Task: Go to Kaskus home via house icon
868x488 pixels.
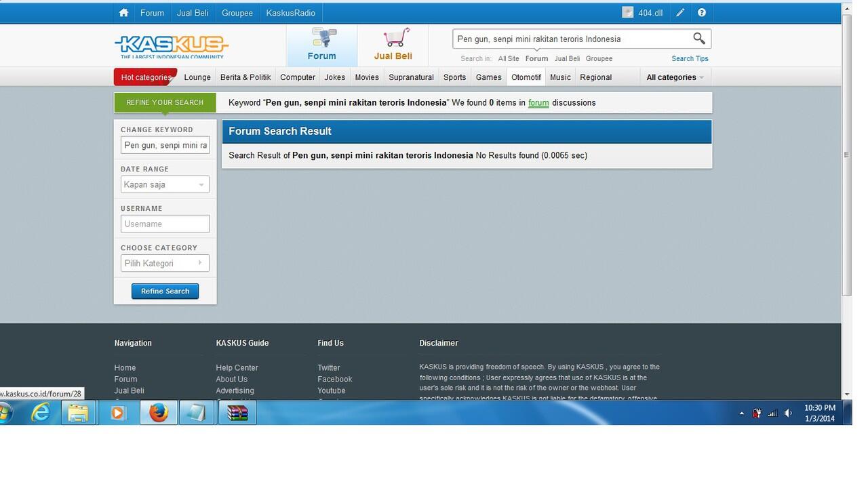Action: [123, 13]
